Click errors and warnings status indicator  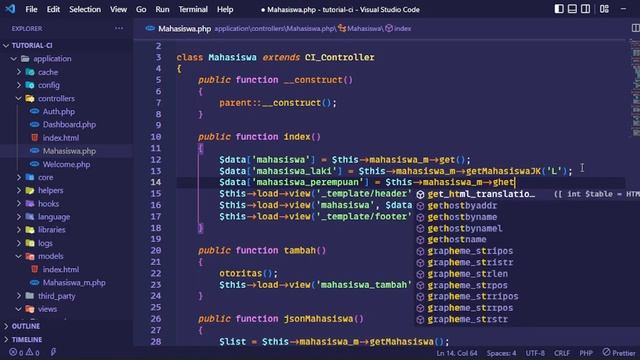coord(24,353)
